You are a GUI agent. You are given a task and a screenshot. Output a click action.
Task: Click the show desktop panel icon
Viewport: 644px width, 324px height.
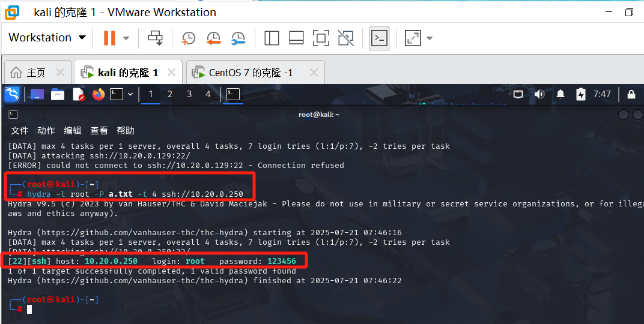click(37, 94)
